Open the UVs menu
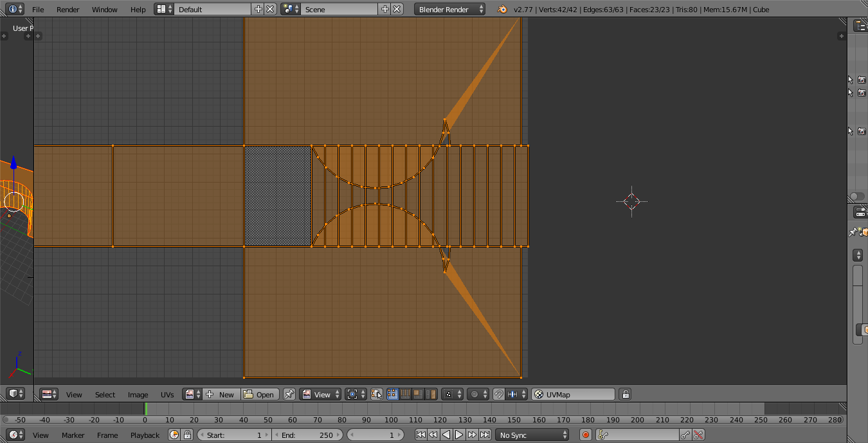868x443 pixels. (x=167, y=395)
